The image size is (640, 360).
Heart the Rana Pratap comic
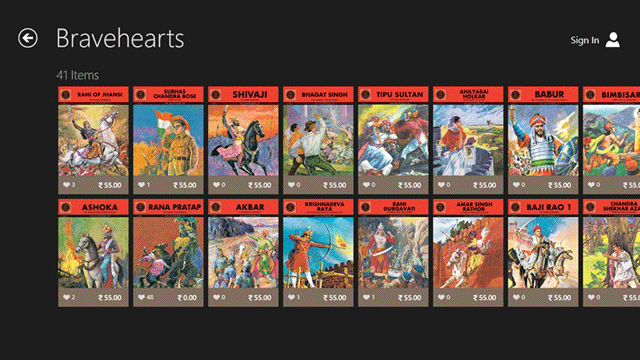(141, 298)
